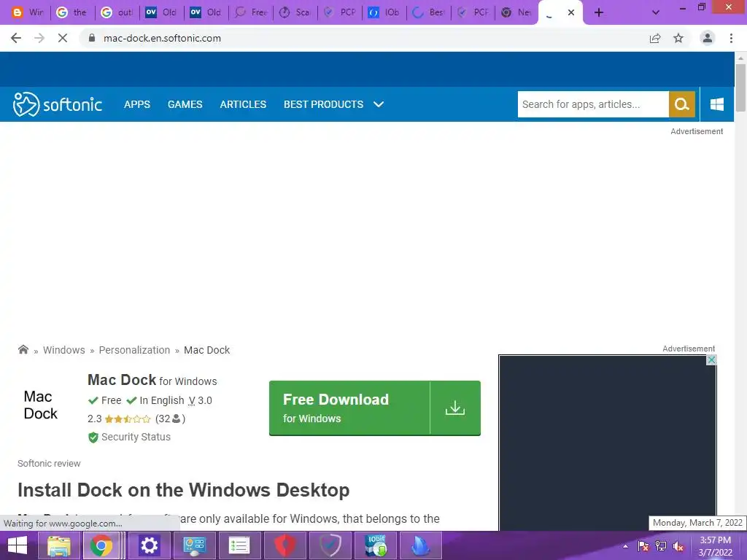Switch to the Google 'out' tab

(117, 12)
